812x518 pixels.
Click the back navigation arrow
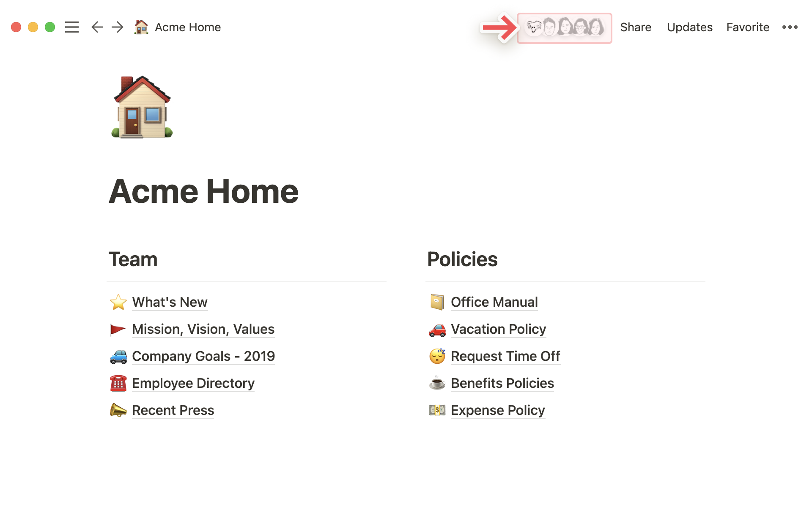pos(97,27)
